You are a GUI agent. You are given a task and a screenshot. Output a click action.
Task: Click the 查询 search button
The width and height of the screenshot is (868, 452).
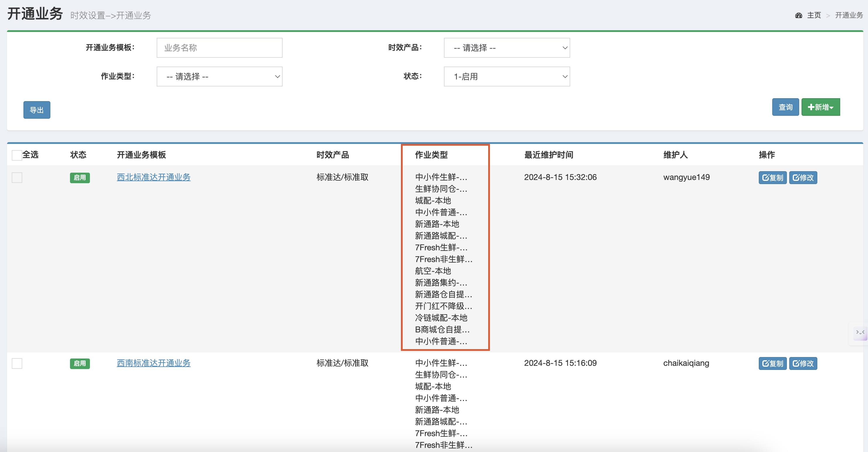pyautogui.click(x=785, y=107)
